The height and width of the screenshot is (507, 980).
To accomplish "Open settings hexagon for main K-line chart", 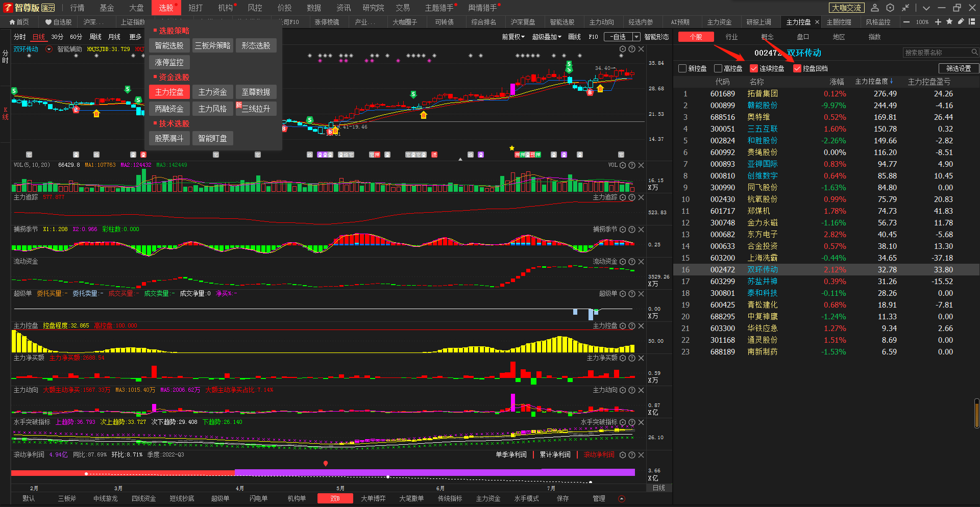I will pos(623,49).
